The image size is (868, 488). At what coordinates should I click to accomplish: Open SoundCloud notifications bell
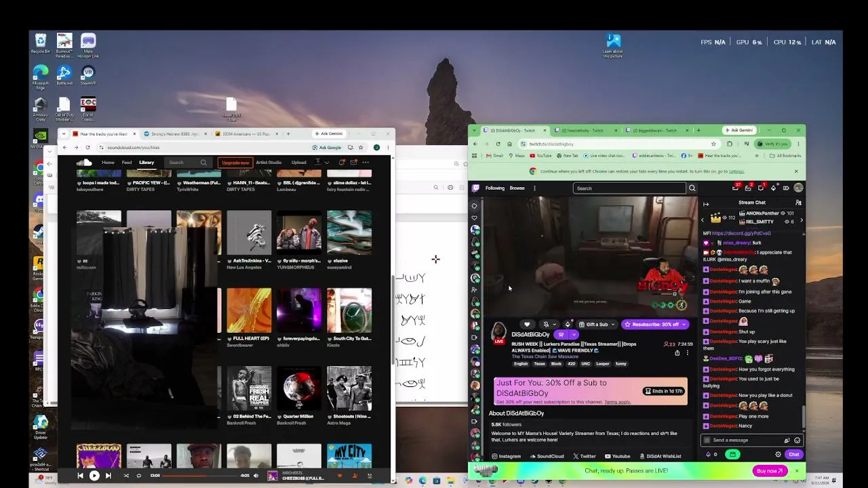(x=342, y=163)
